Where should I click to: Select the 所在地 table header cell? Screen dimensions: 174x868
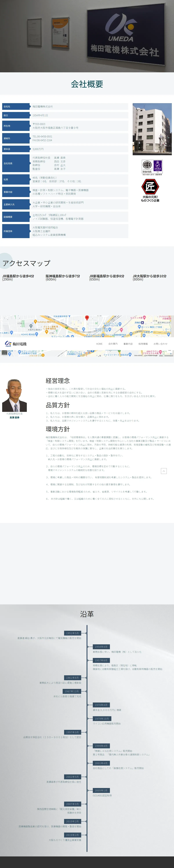[x=16, y=126]
